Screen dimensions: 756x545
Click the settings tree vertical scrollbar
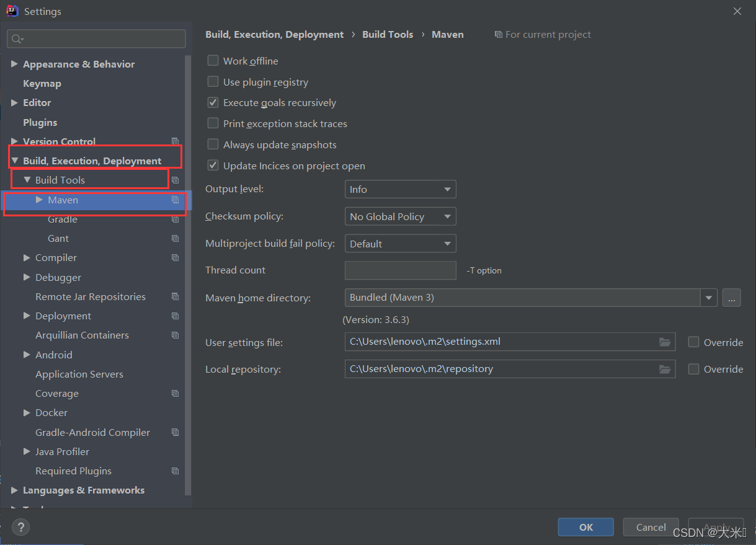(x=189, y=276)
